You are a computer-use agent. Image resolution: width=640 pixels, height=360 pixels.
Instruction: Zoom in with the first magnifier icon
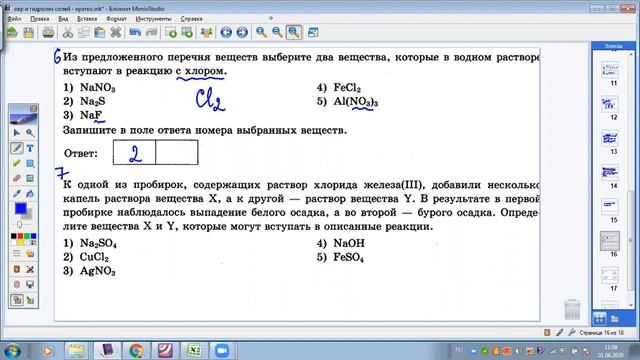(x=262, y=32)
